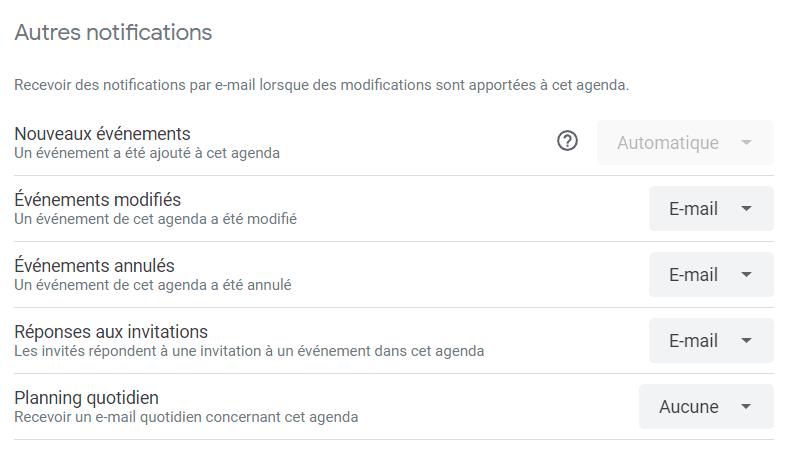Click 'Un événement a été ajouté' subtitle

(x=147, y=153)
